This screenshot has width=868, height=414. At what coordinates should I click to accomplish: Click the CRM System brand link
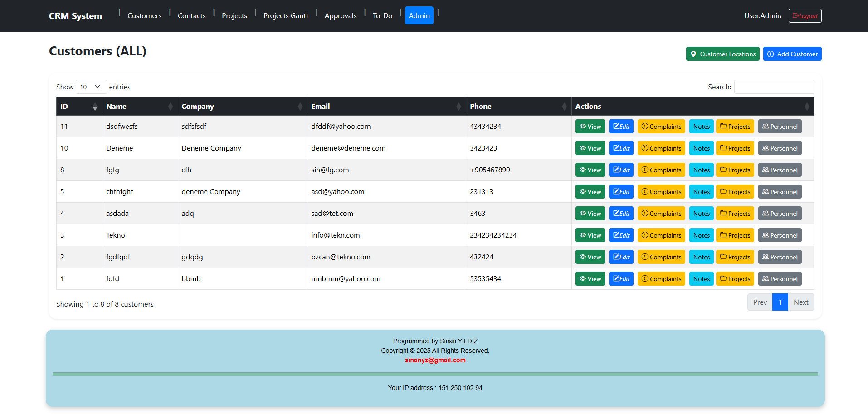point(75,16)
